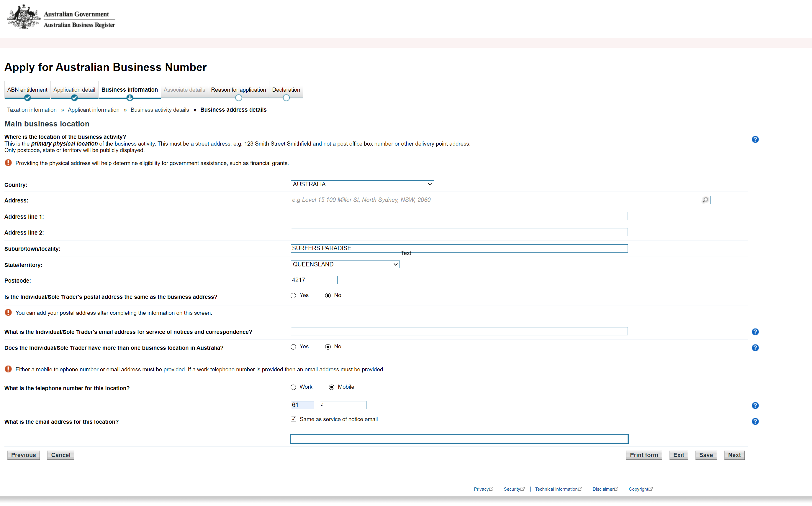Click the Address line 2 field
This screenshot has width=812, height=506.
pos(459,232)
